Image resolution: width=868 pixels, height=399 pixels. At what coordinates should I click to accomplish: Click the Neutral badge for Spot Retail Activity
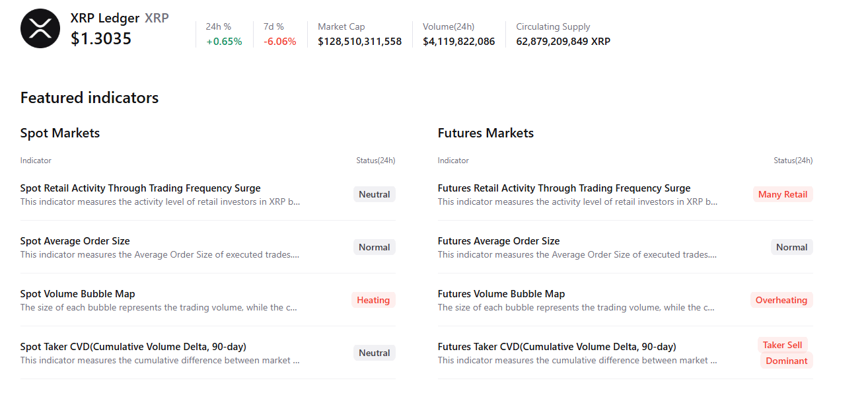375,194
